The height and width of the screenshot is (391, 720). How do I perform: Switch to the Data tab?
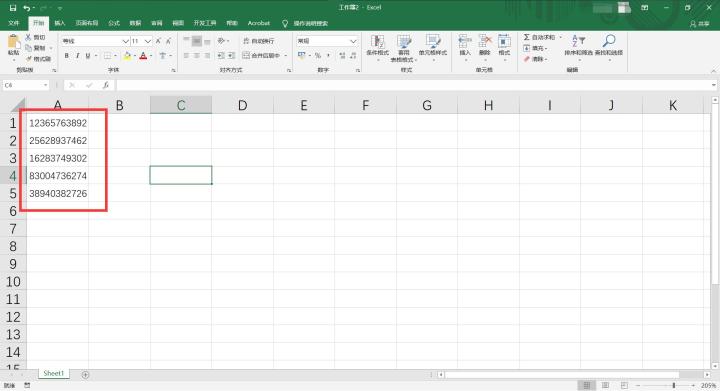point(135,23)
